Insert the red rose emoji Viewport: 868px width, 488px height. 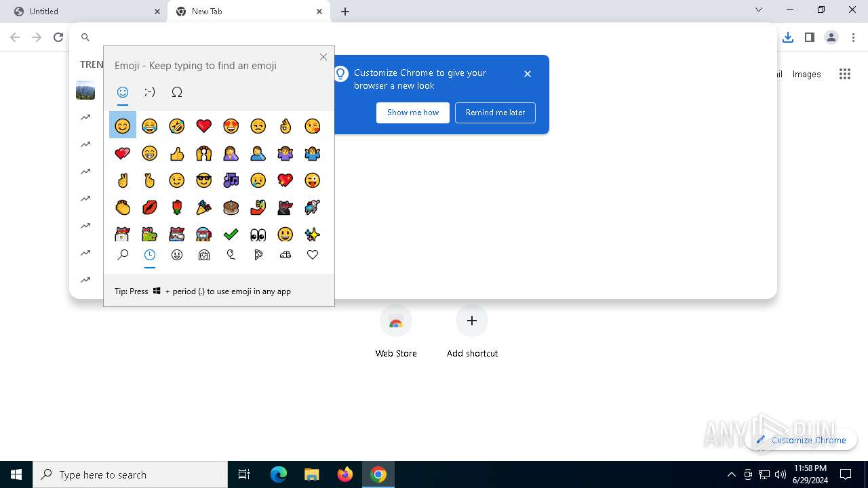[x=177, y=207]
